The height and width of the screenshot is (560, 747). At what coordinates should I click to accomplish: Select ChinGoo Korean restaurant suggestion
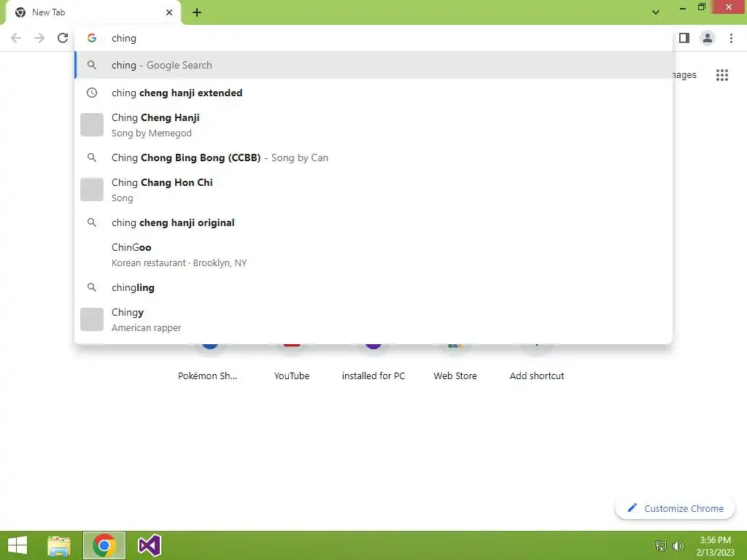click(374, 254)
